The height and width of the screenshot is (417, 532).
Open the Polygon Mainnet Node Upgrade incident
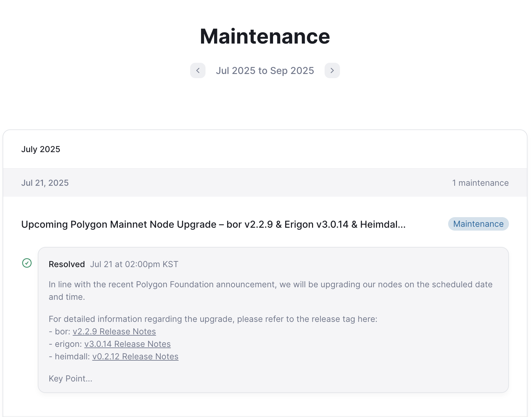214,224
